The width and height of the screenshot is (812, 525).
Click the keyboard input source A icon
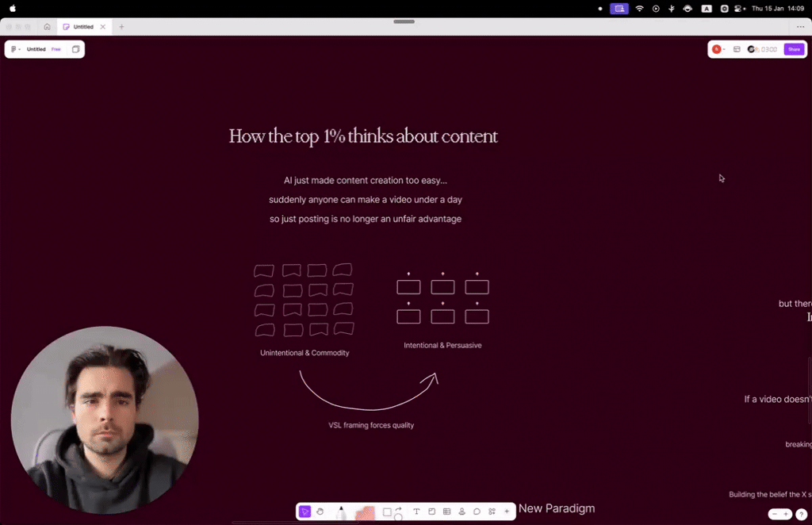pyautogui.click(x=707, y=8)
